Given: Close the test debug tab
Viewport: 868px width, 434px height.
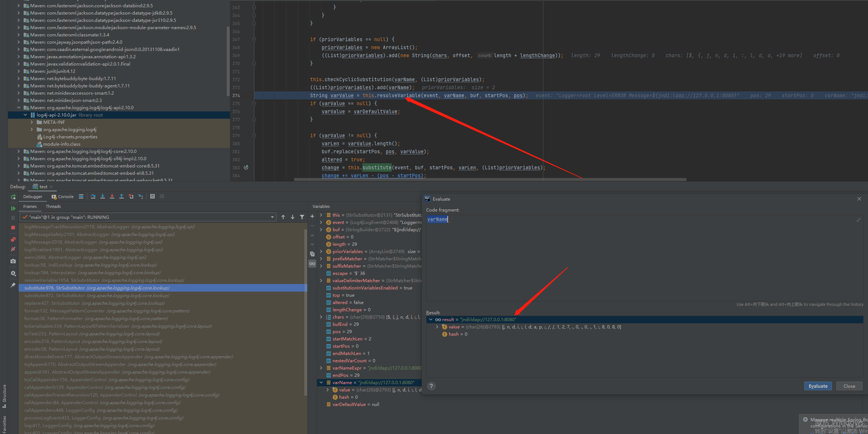Looking at the screenshot, I should (51, 187).
